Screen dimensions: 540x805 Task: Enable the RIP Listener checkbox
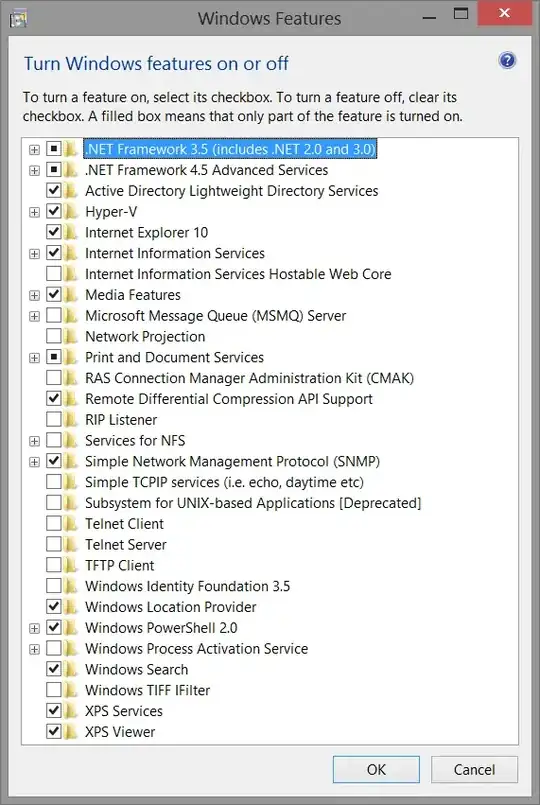pos(54,419)
